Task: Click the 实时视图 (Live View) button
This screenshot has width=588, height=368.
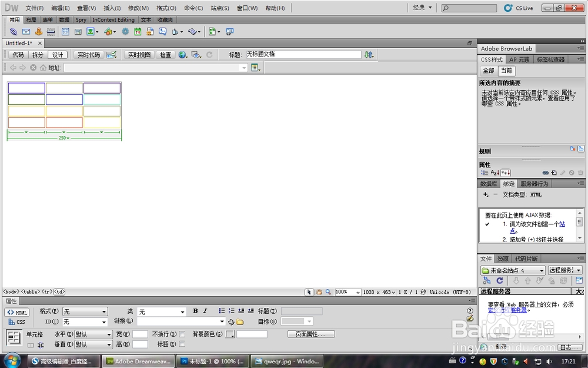Action: (139, 55)
